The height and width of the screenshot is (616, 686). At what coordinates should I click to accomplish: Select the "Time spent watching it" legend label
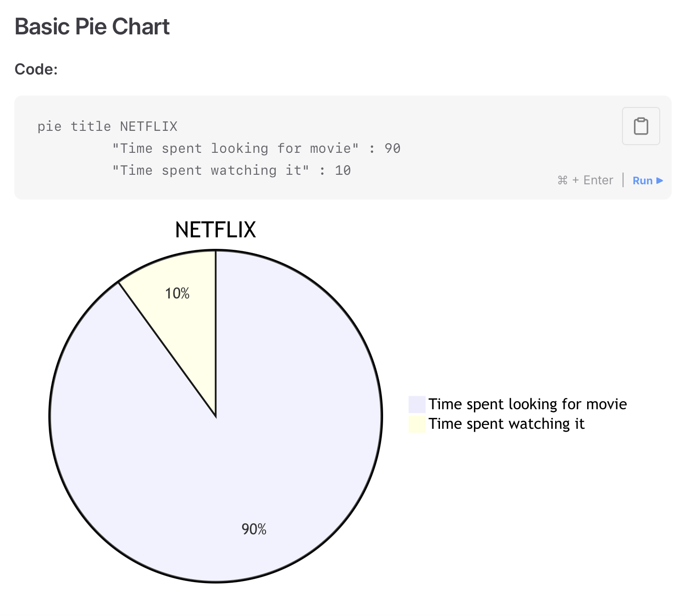(x=506, y=424)
